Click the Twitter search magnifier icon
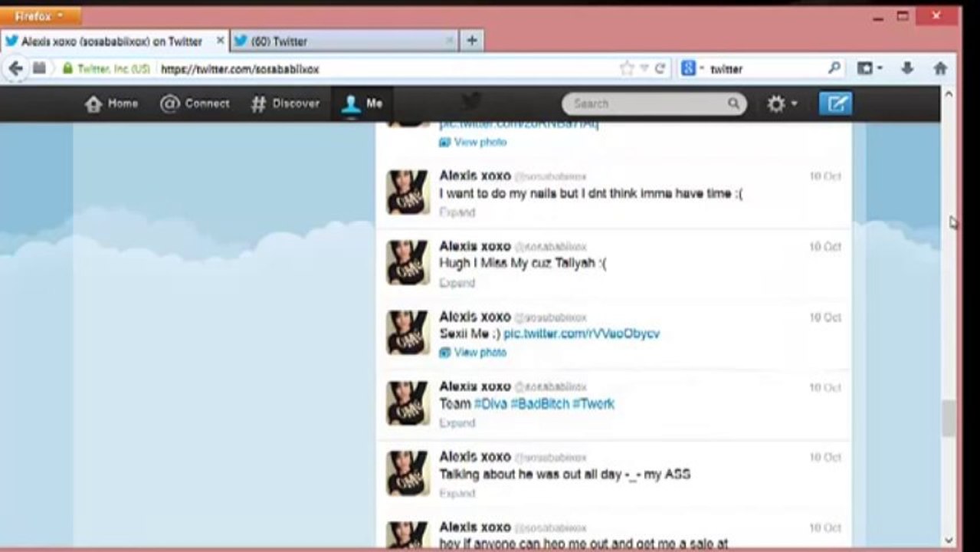The image size is (980, 552). (733, 103)
